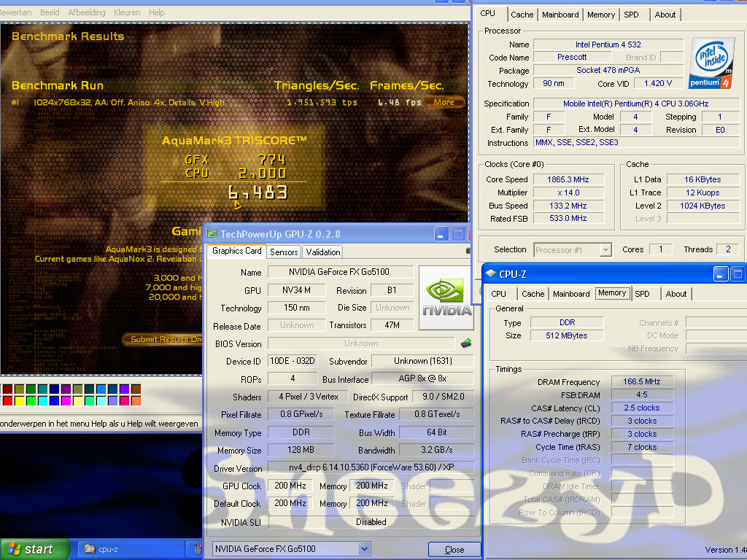
Task: Click the Level 2 cache value '1024 KBytes'
Action: point(703,206)
